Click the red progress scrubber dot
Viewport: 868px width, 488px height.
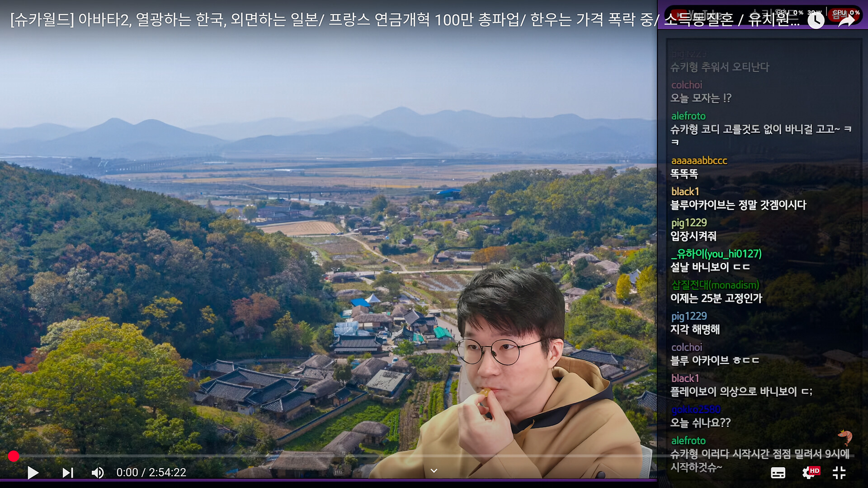pyautogui.click(x=14, y=456)
